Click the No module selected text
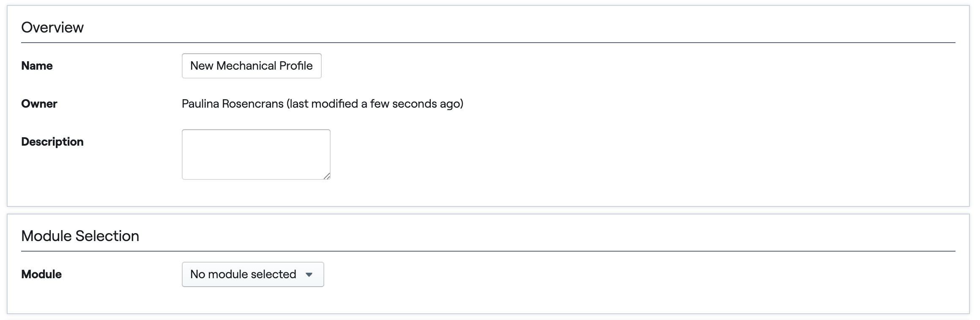 tap(243, 274)
